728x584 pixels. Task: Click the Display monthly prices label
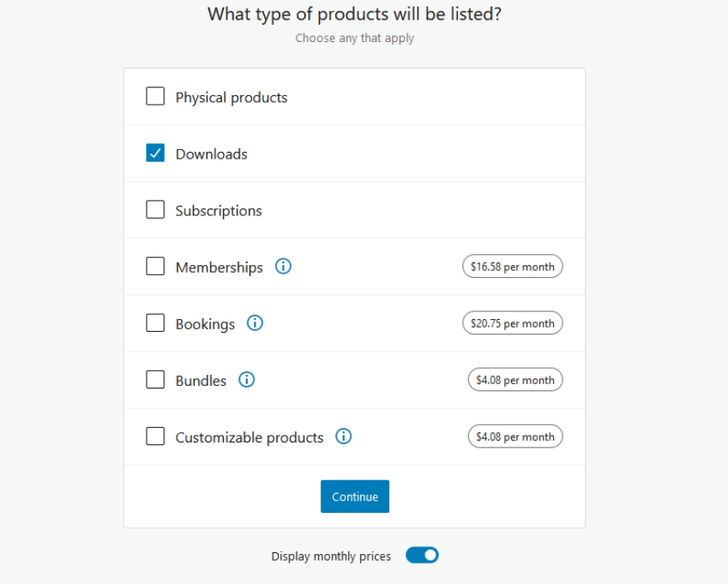coord(331,557)
